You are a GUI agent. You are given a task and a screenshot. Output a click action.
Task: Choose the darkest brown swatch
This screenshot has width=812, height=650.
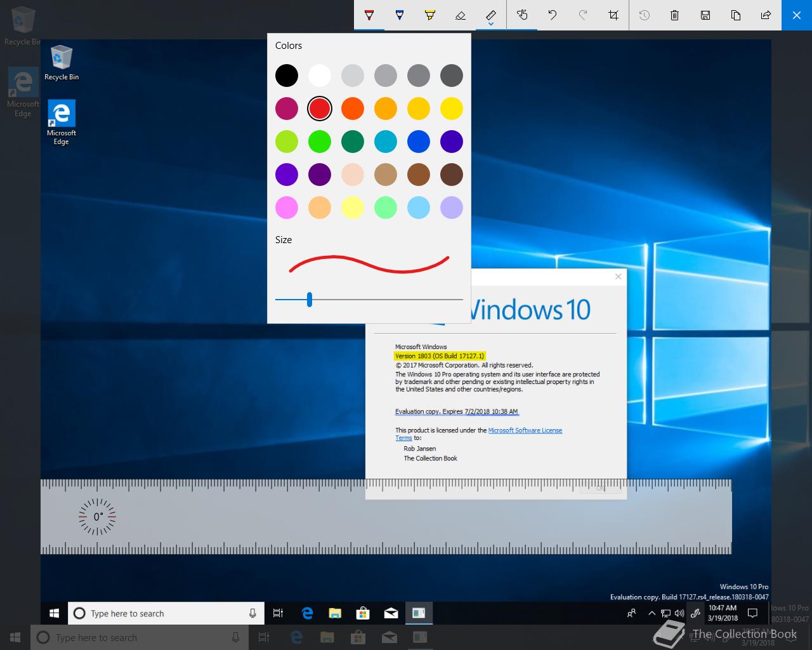click(452, 175)
